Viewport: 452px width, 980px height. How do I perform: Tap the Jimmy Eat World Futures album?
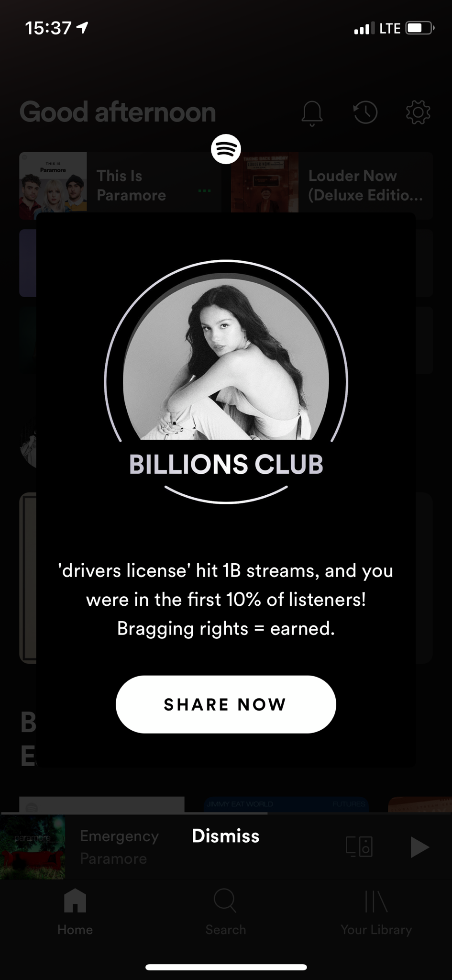[286, 804]
